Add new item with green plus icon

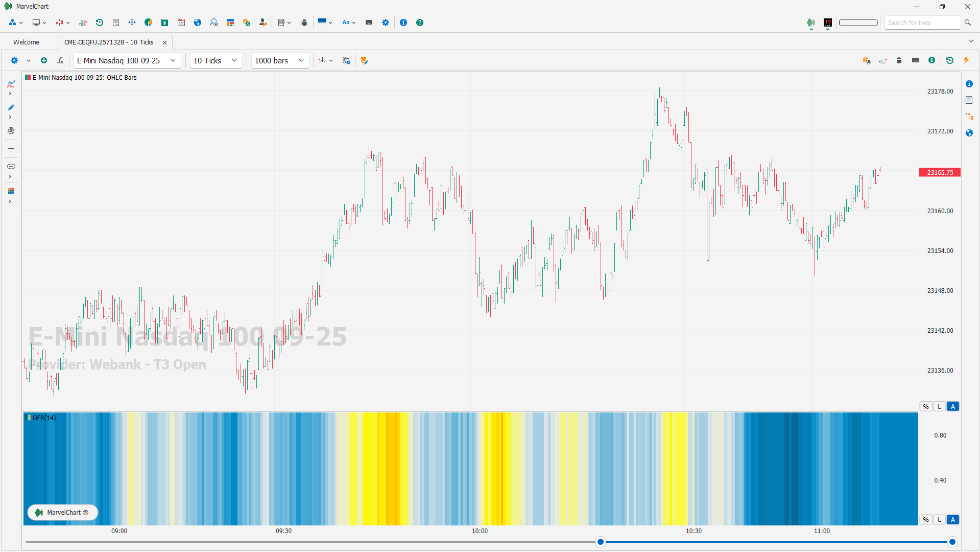point(44,60)
